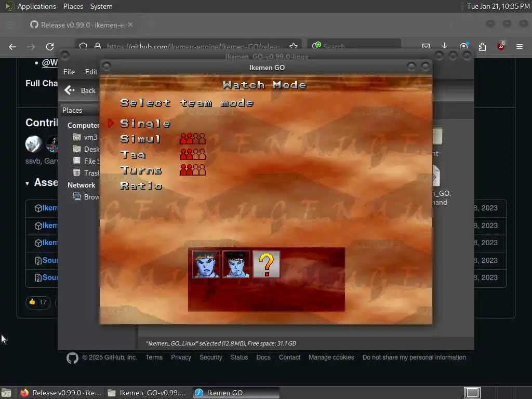Viewport: 532px width, 399px height.
Task: Pick the second character portrait
Action: (x=236, y=264)
